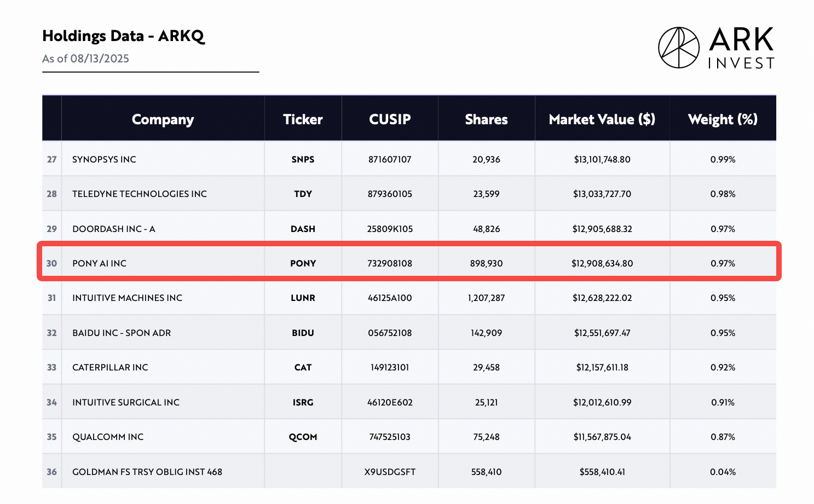This screenshot has height=504, width=814.
Task: Click DOORDASH INC - A company cell
Action: (114, 229)
